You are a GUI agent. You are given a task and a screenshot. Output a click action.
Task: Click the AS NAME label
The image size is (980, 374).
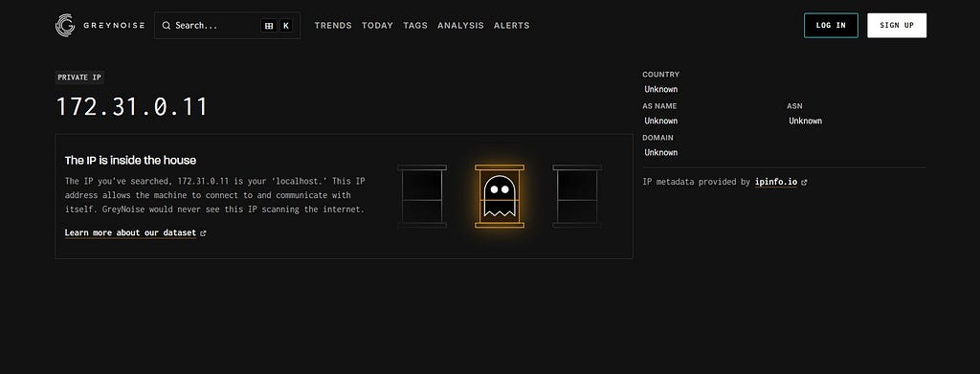tap(659, 106)
